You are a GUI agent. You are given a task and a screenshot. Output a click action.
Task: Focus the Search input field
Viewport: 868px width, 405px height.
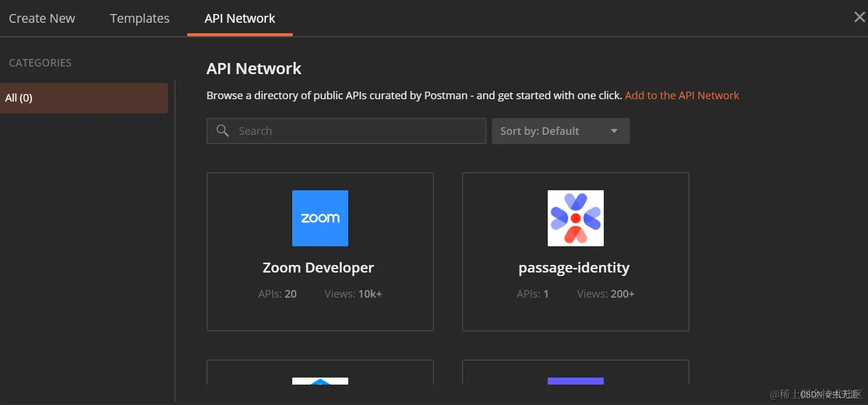pos(346,131)
